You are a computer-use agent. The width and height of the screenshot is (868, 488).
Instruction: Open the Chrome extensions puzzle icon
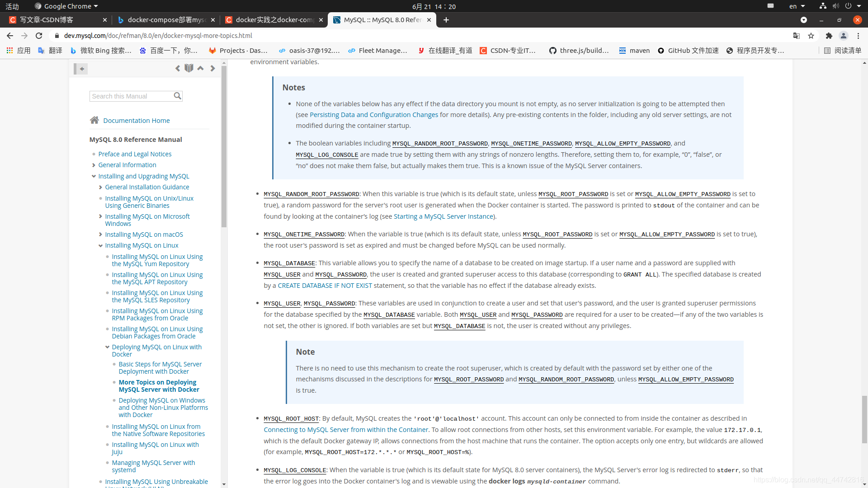[x=829, y=36]
